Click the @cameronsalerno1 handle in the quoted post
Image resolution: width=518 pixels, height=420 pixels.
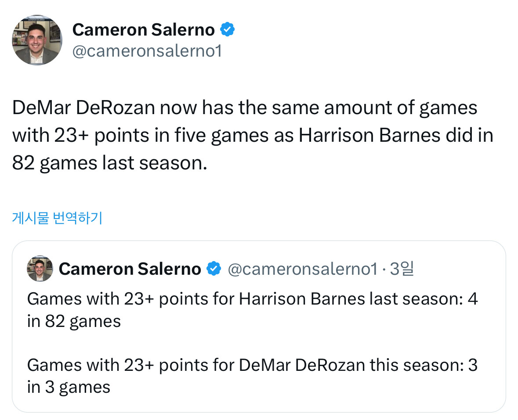[x=302, y=269]
